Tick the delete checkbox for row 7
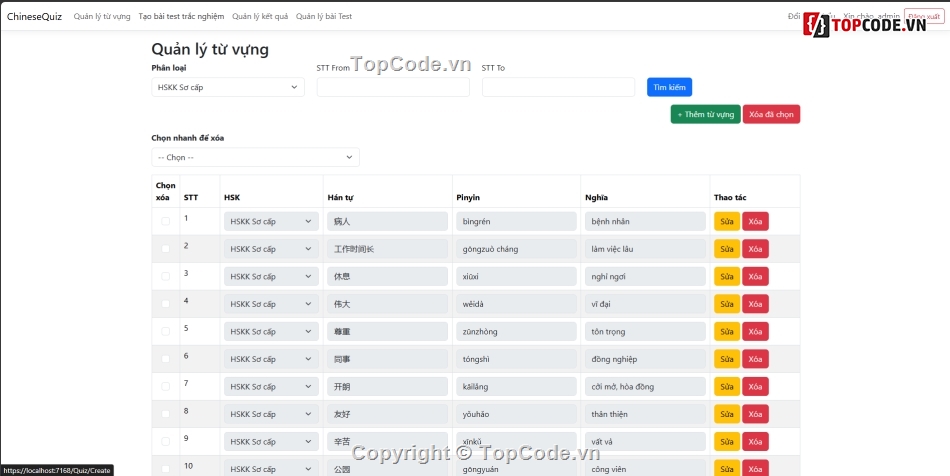950x476 pixels. point(165,386)
